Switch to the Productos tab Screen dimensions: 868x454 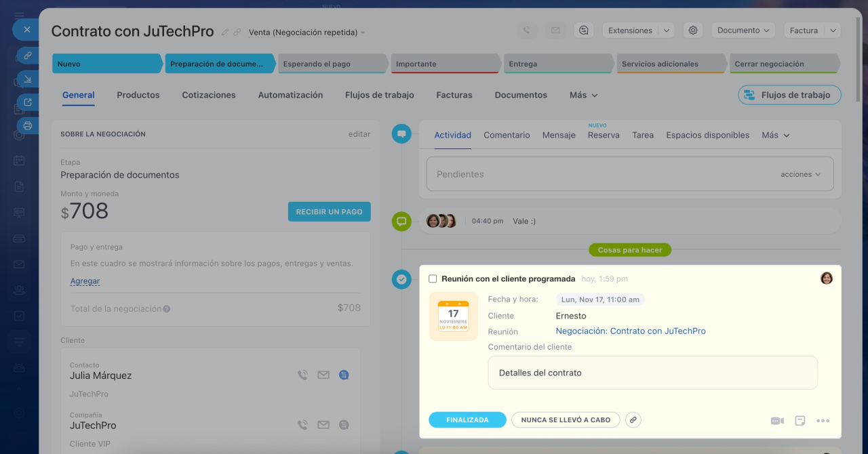coord(138,96)
